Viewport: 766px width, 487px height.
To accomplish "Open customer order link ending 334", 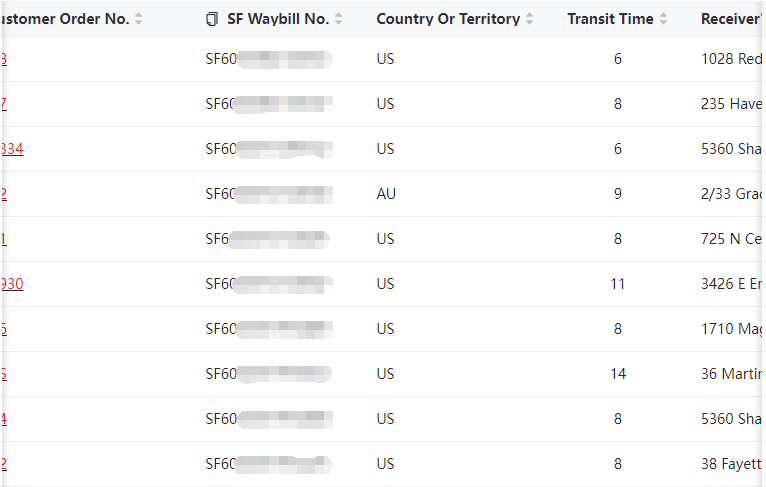I will click(12, 149).
